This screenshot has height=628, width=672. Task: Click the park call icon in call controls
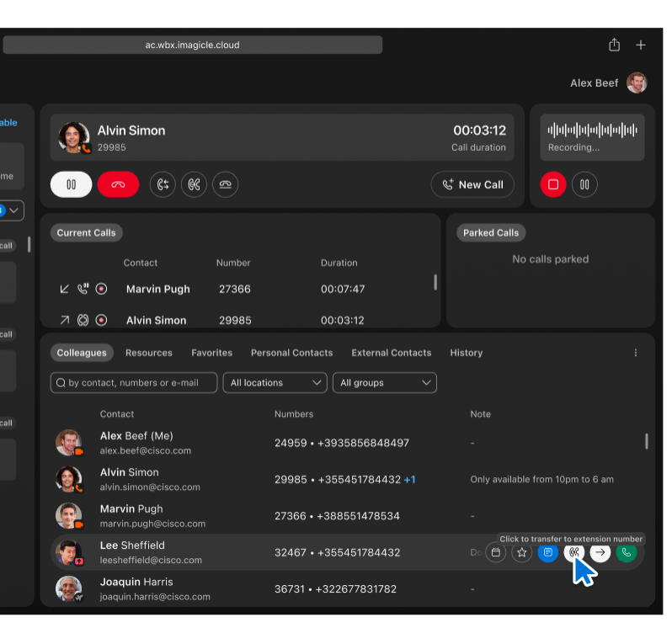[226, 184]
